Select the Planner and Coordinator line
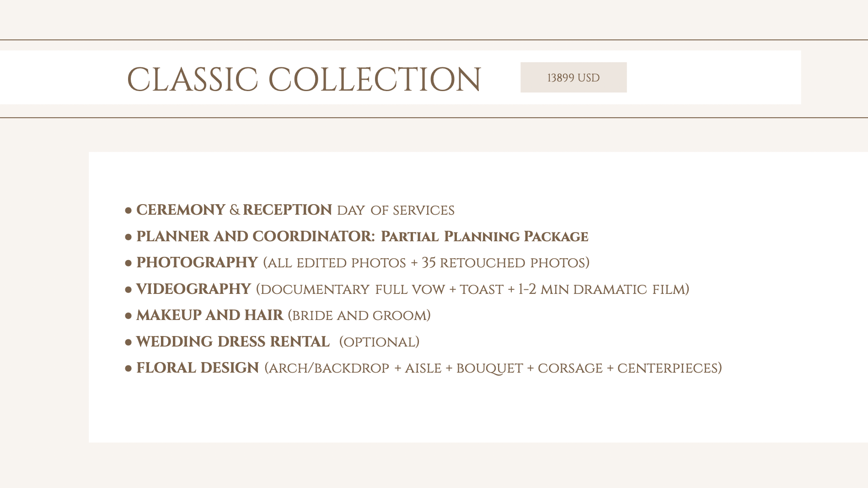868x488 pixels. click(356, 236)
